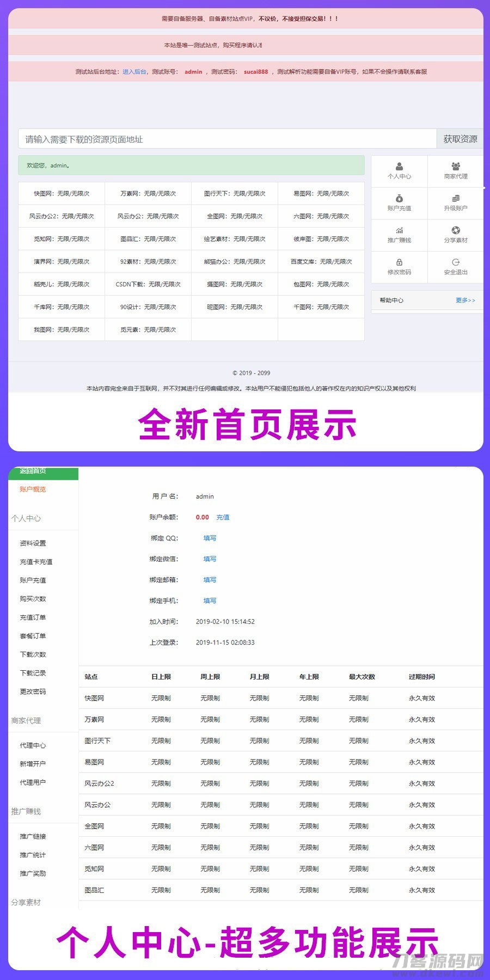Click the CSDN下载：无限/无限次 grid cell
This screenshot has width=490, height=980.
[x=148, y=284]
